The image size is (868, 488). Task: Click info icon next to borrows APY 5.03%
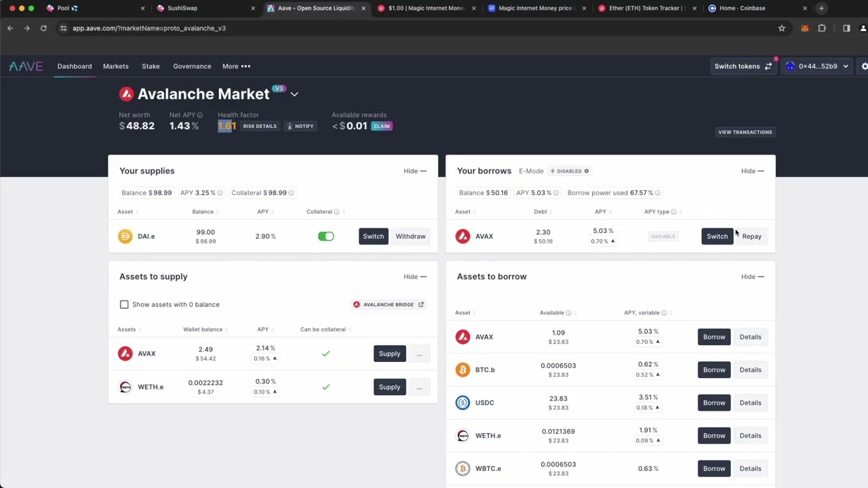coord(555,193)
